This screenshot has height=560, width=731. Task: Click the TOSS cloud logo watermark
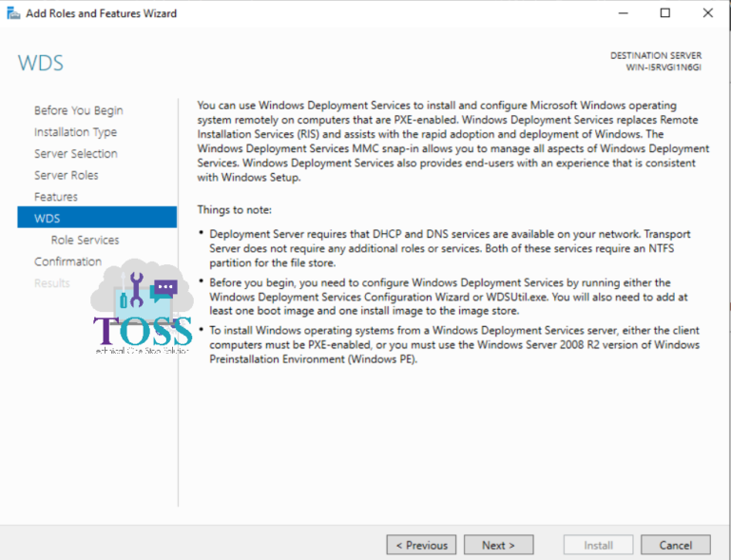[141, 309]
